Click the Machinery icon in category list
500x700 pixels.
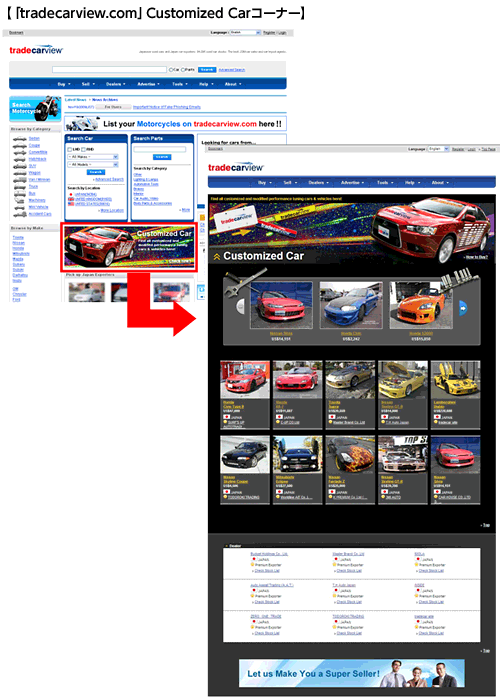[20, 200]
